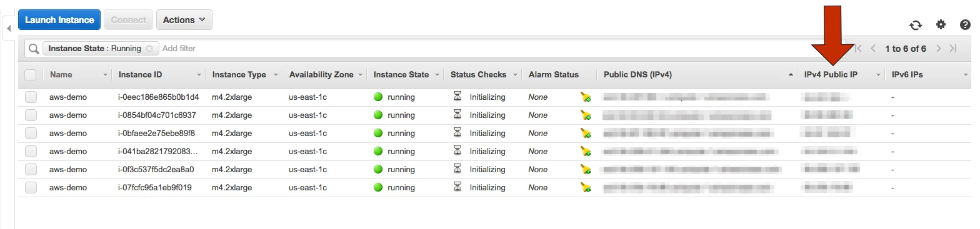Remove the Instance State : Running filter
This screenshot has height=229, width=980.
point(149,48)
